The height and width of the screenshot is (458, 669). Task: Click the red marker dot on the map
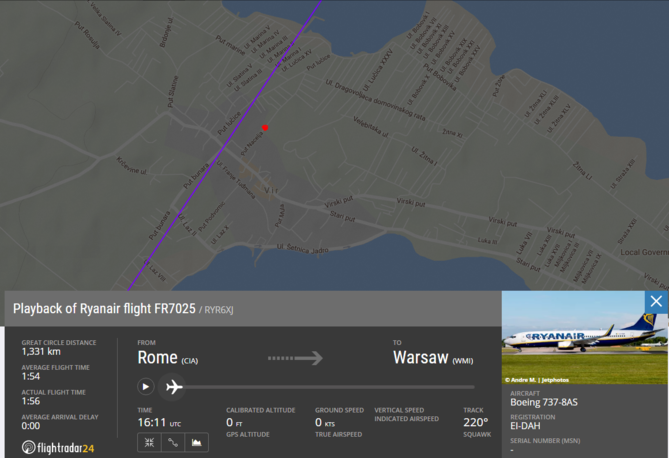[x=265, y=128]
